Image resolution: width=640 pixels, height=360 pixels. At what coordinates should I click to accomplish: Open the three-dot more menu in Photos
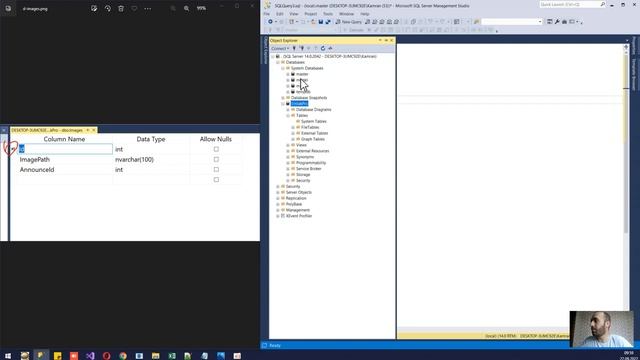pos(148,8)
